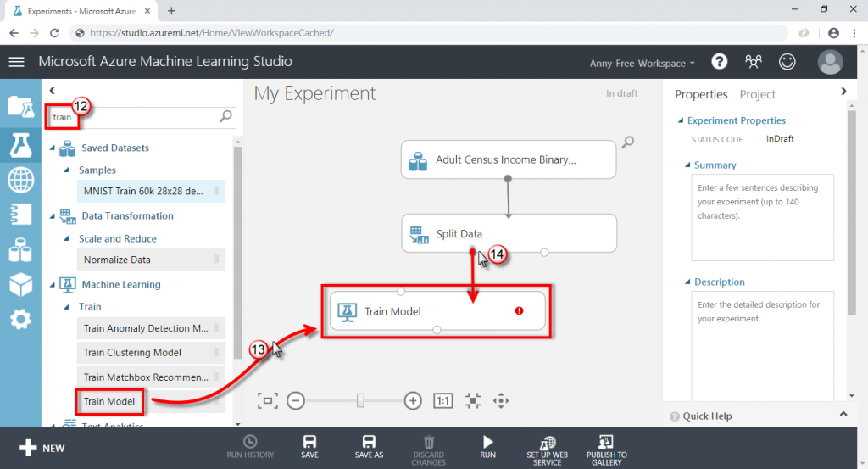The width and height of the screenshot is (868, 469).
Task: Click Split Data right output port
Action: point(544,253)
